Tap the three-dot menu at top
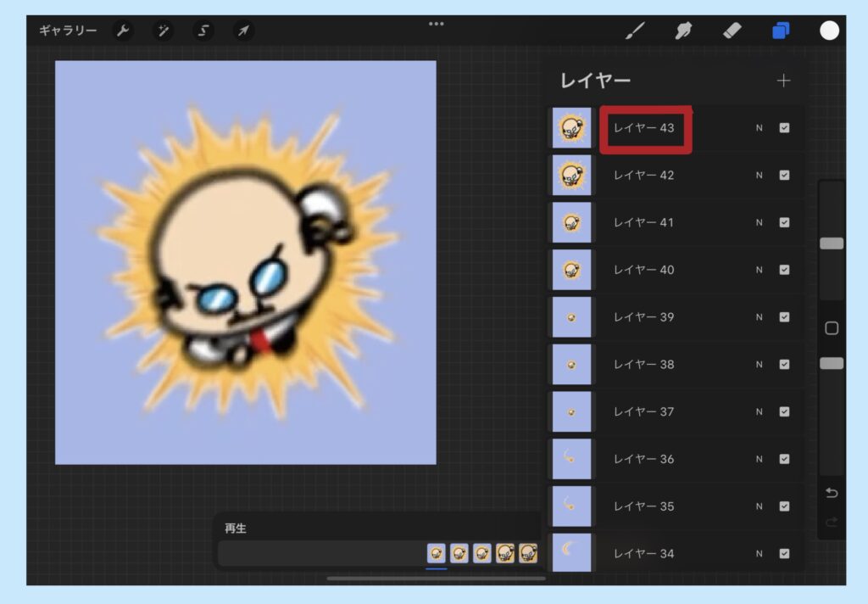The image size is (868, 604). coord(437,24)
